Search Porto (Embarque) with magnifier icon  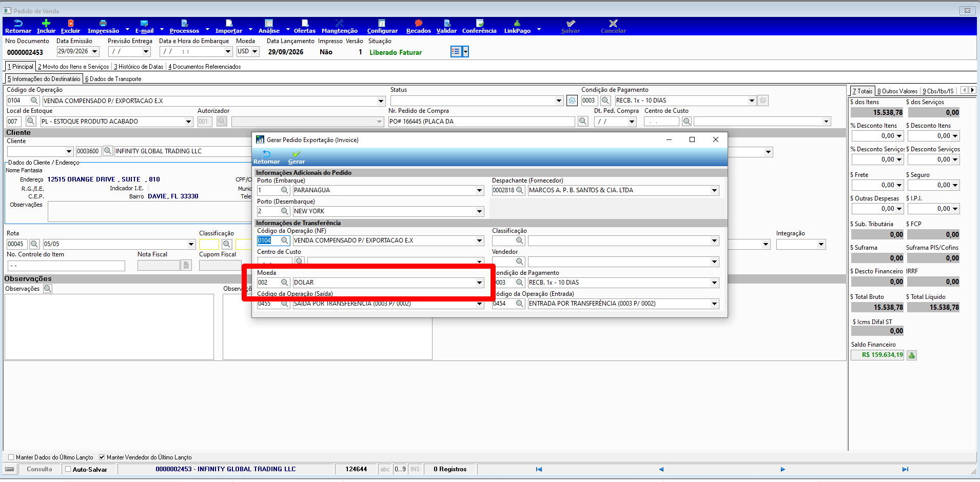coord(285,190)
